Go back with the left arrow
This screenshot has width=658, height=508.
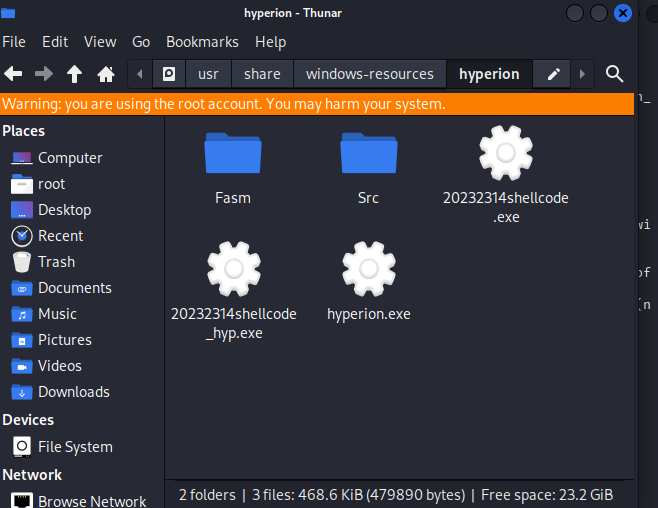[13, 74]
